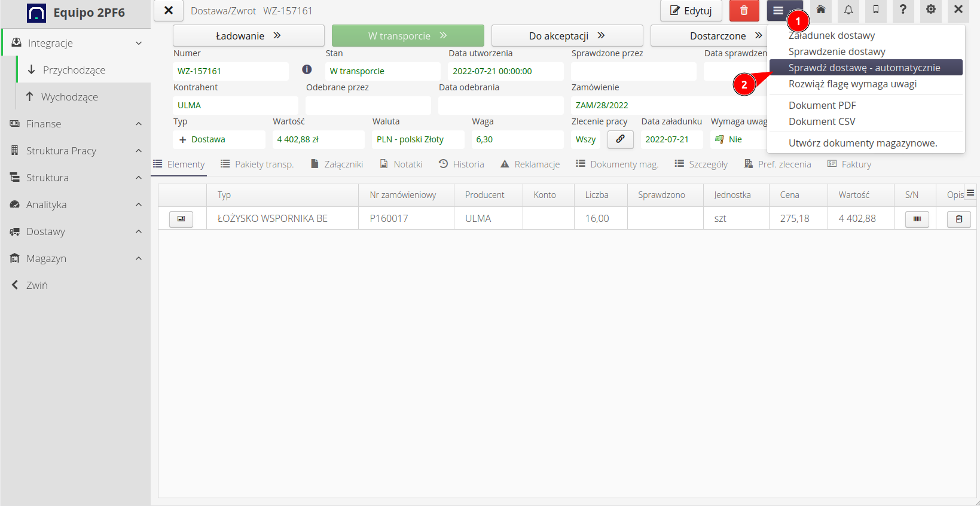Click the ŁOŻYSKO WSPORNIKA BE cell

click(x=282, y=218)
